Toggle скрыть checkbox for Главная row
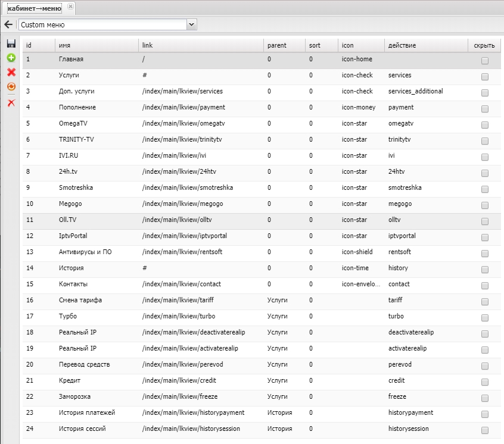The width and height of the screenshot is (504, 444). [485, 60]
